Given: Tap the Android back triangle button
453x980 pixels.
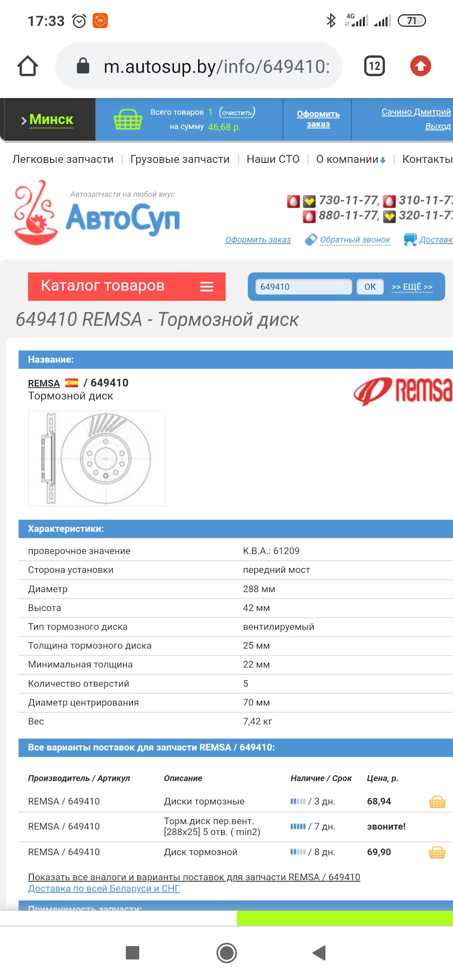Looking at the screenshot, I should click(319, 952).
